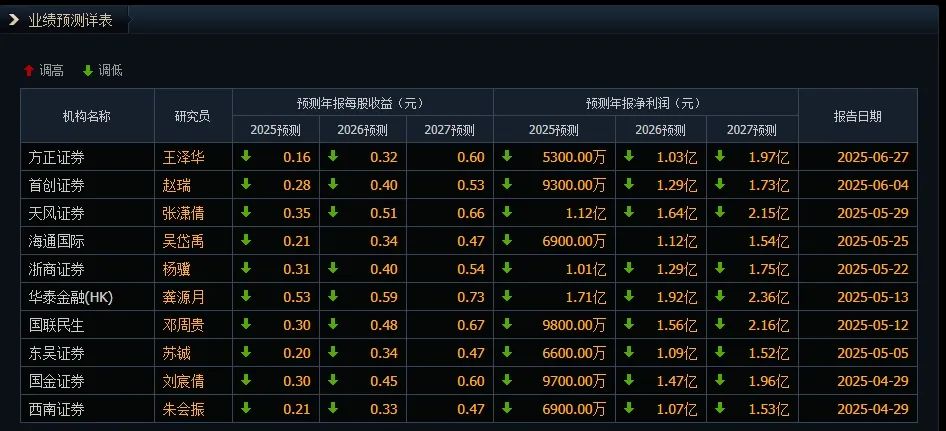The height and width of the screenshot is (431, 946).
Task: Click the chevron icon beside 业绩预测详表
Action: click(14, 21)
